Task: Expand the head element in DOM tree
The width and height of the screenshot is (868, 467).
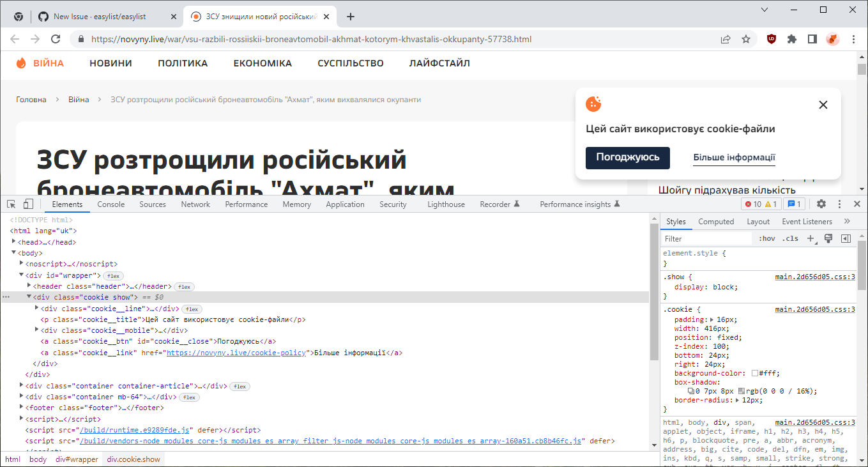Action: [13, 241]
